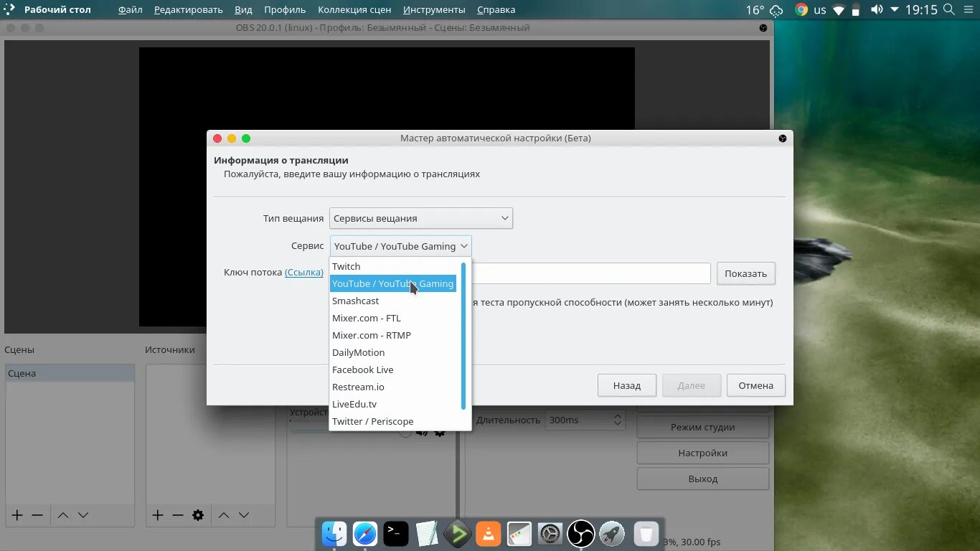Move the source down with the arrow
980x551 pixels.
pyautogui.click(x=244, y=515)
